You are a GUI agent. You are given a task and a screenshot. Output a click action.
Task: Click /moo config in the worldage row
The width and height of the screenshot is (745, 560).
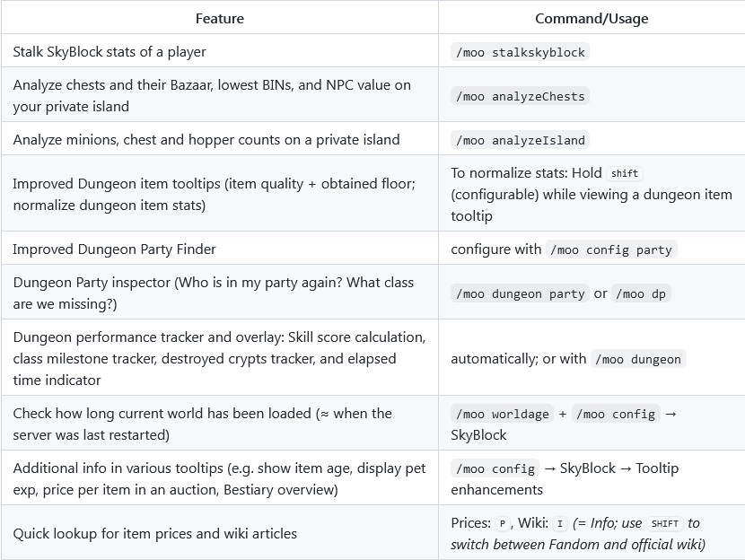click(616, 414)
